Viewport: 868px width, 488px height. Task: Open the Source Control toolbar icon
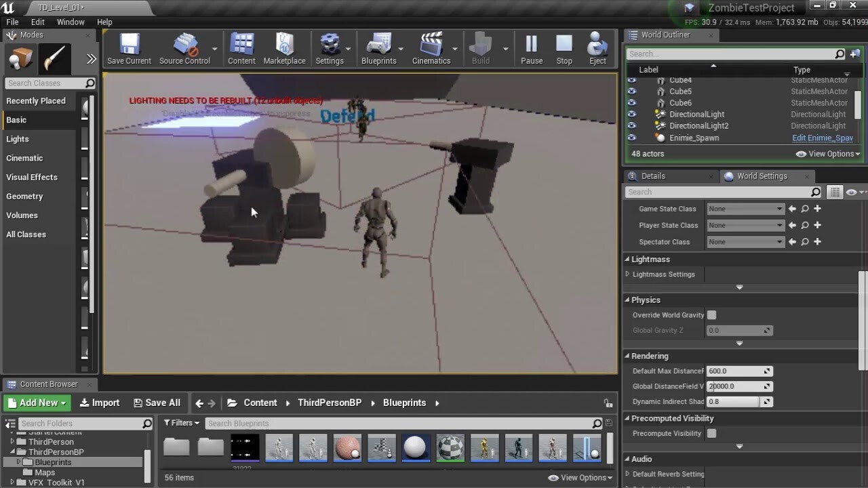[184, 44]
